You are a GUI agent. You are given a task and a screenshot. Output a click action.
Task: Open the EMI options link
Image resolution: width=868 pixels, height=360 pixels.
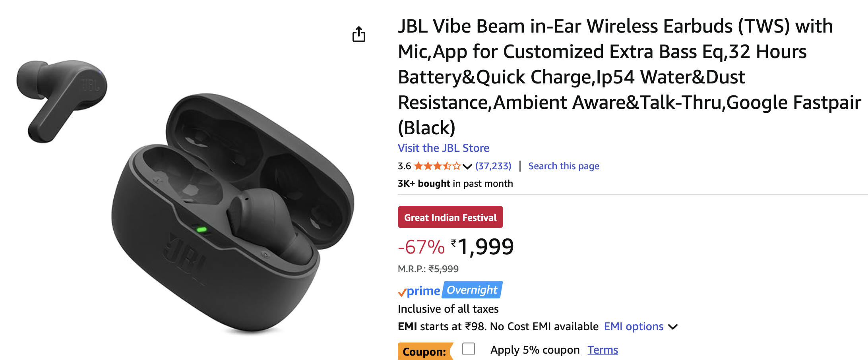[634, 327]
